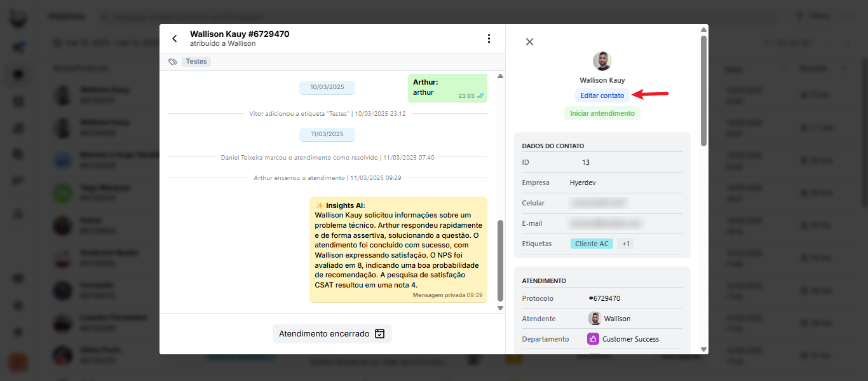Click the tag icon beside Testes
868x381 pixels.
[173, 62]
